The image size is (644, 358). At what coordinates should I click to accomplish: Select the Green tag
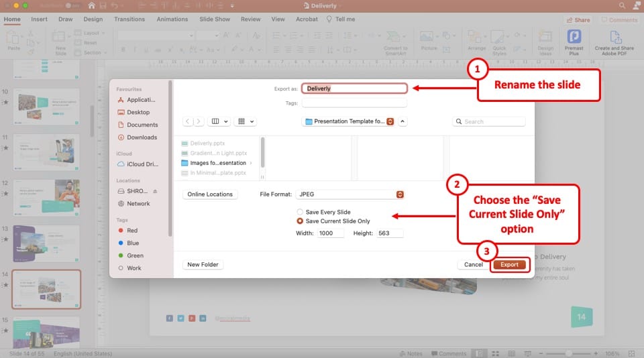[x=131, y=255]
